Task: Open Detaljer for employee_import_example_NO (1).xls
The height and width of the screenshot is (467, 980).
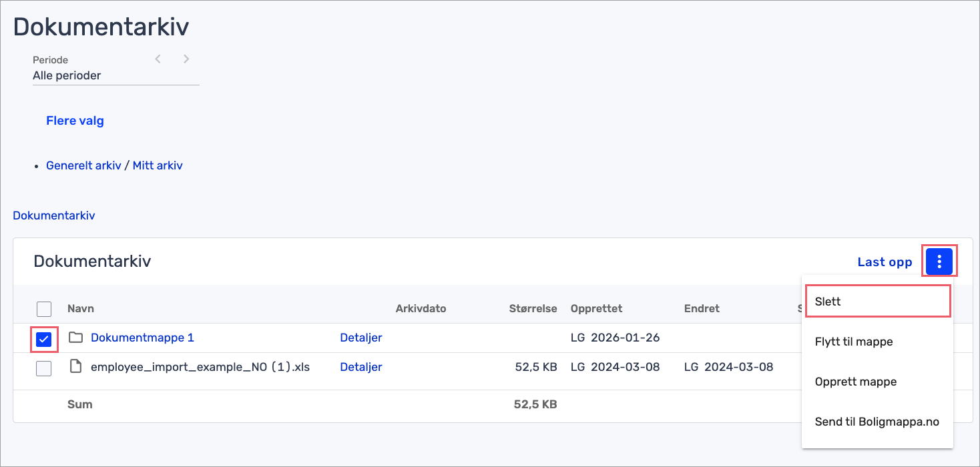Action: pyautogui.click(x=361, y=366)
